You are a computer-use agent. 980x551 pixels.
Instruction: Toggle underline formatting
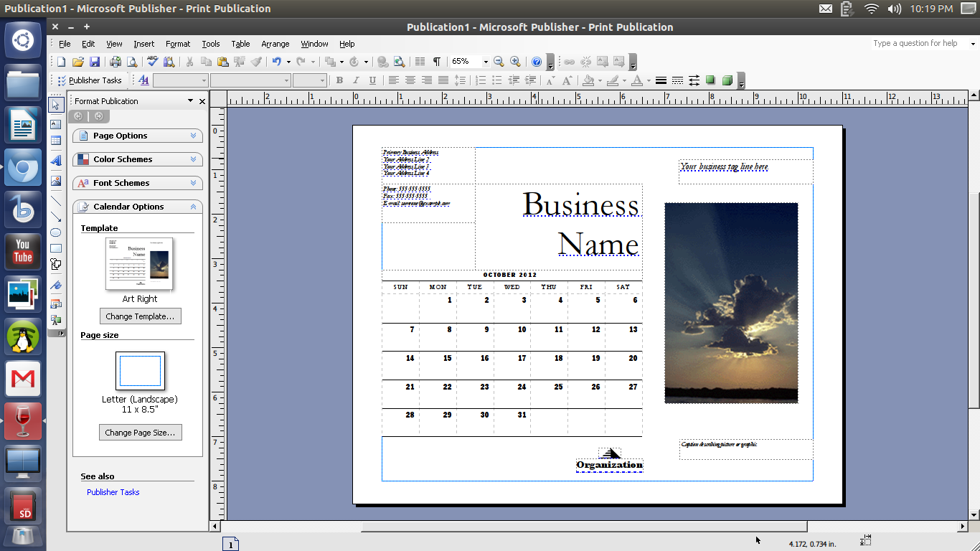[372, 80]
